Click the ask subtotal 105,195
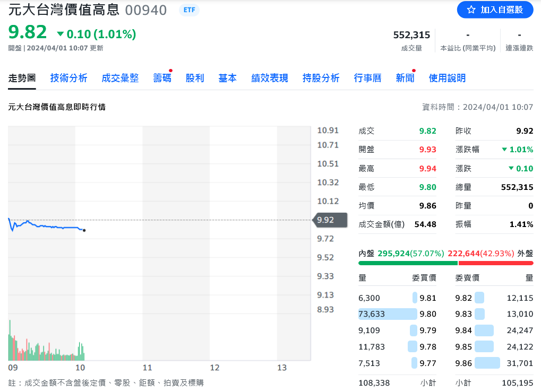The height and width of the screenshot is (392, 541). [518, 383]
